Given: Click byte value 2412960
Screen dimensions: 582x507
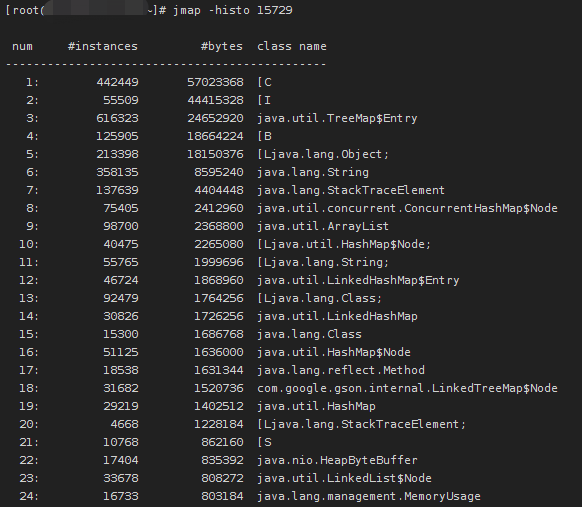Looking at the screenshot, I should [x=219, y=208].
